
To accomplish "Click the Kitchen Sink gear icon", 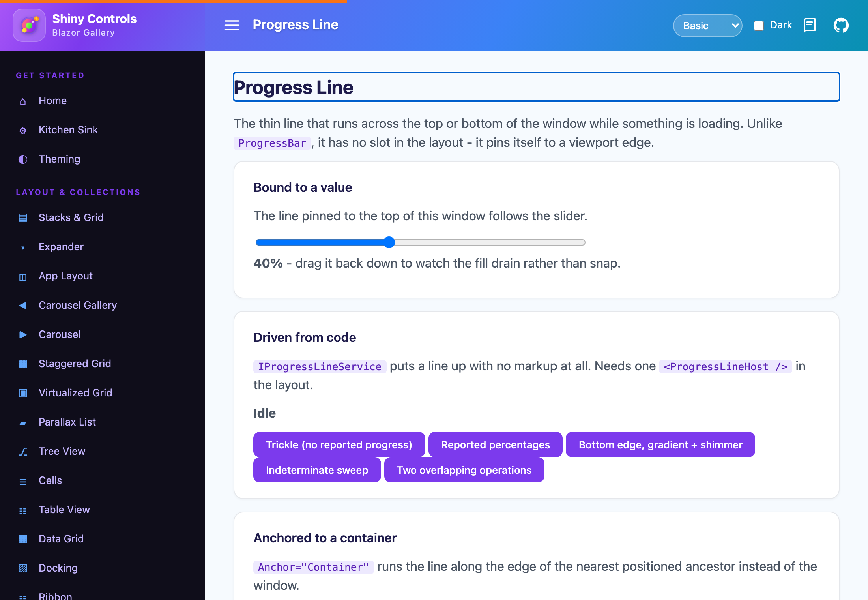I will point(23,131).
